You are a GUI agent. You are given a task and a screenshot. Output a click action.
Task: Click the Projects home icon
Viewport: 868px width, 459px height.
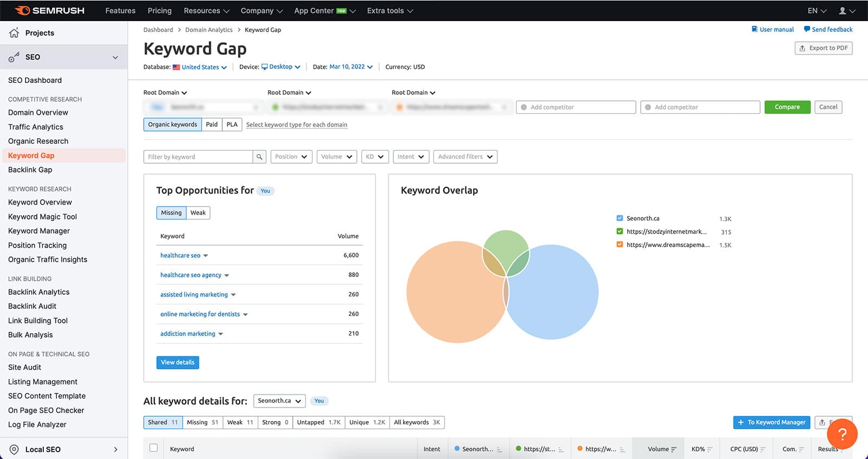[x=14, y=33]
